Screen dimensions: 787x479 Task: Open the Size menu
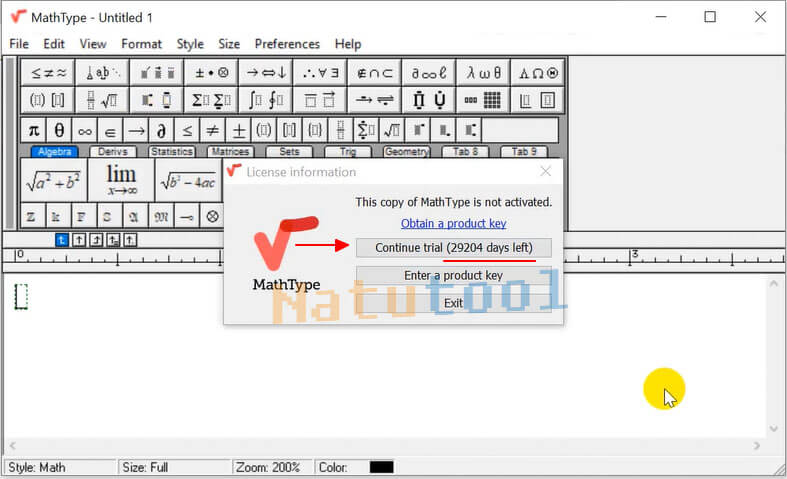[x=229, y=44]
